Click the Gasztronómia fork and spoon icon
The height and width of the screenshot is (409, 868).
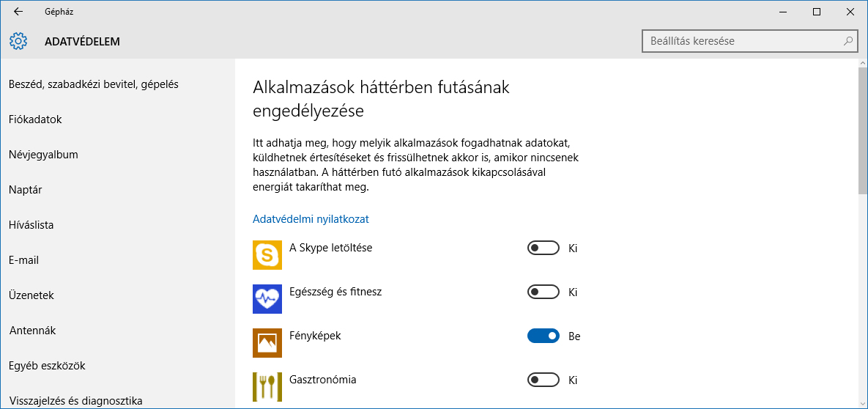point(267,387)
